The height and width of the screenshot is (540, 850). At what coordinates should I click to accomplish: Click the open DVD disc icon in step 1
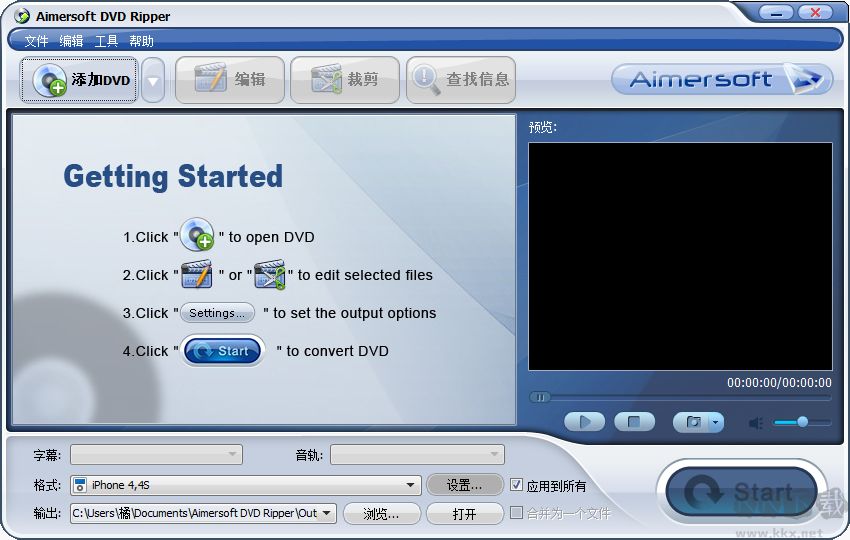pos(197,234)
